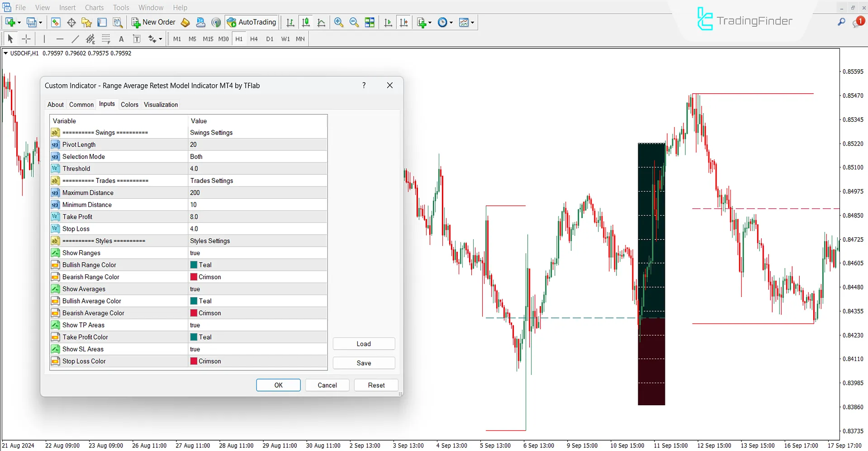
Task: Reset the indicator settings
Action: click(x=376, y=385)
